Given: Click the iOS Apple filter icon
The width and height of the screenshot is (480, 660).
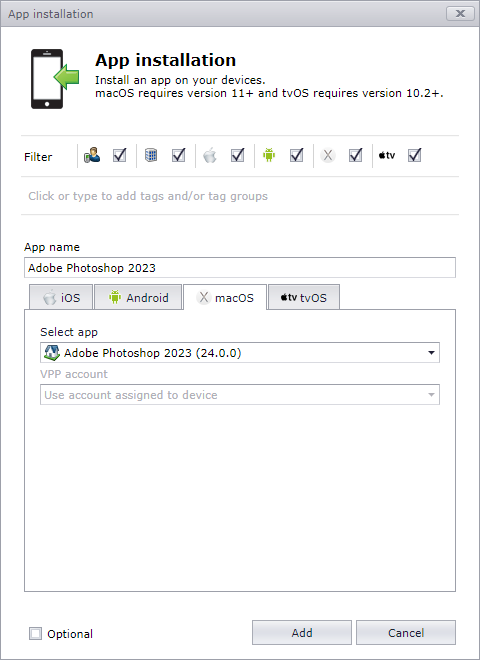Looking at the screenshot, I should 210,155.
